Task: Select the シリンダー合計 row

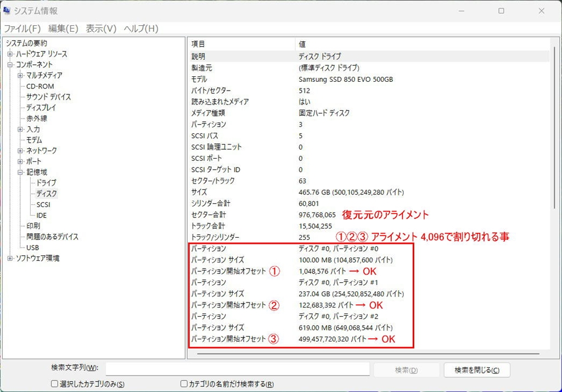Action: tap(369, 203)
